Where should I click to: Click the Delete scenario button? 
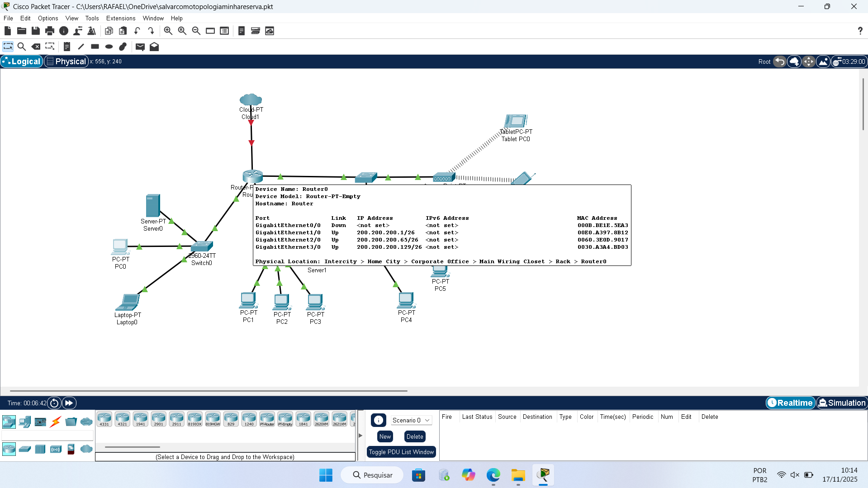pyautogui.click(x=415, y=436)
